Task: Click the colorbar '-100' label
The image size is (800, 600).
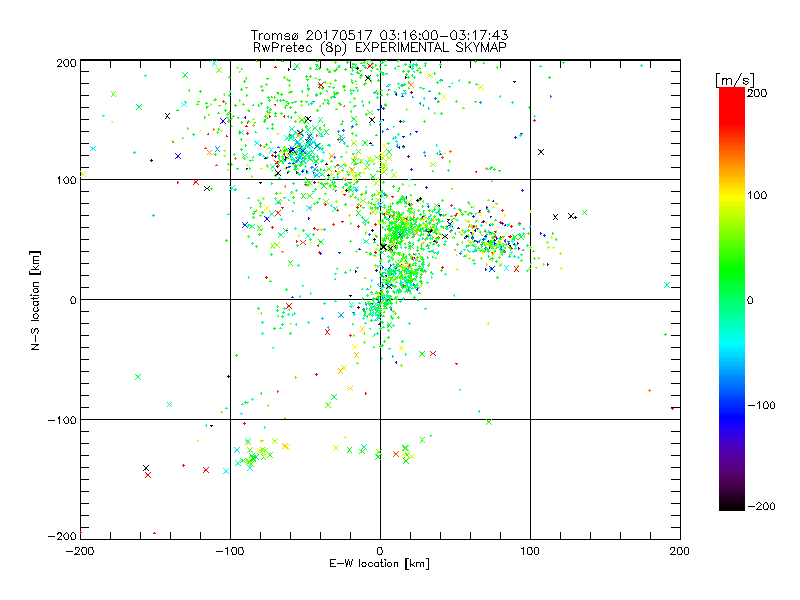Action: 761,406
